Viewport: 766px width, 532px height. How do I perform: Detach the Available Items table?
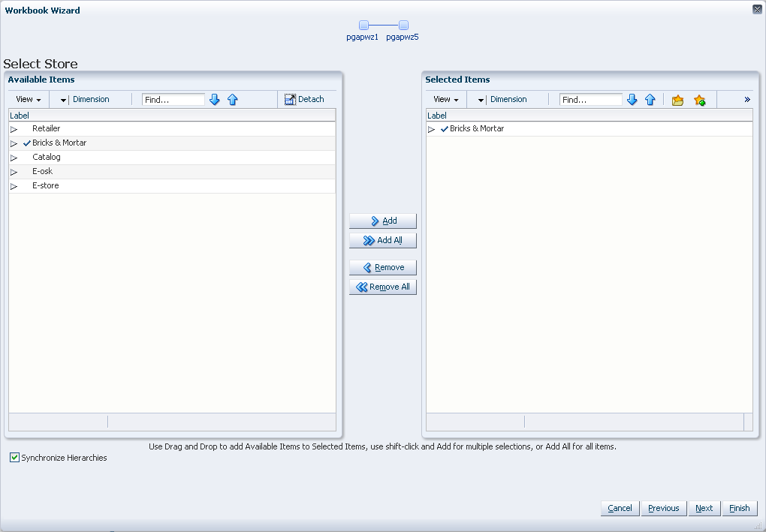click(x=304, y=99)
